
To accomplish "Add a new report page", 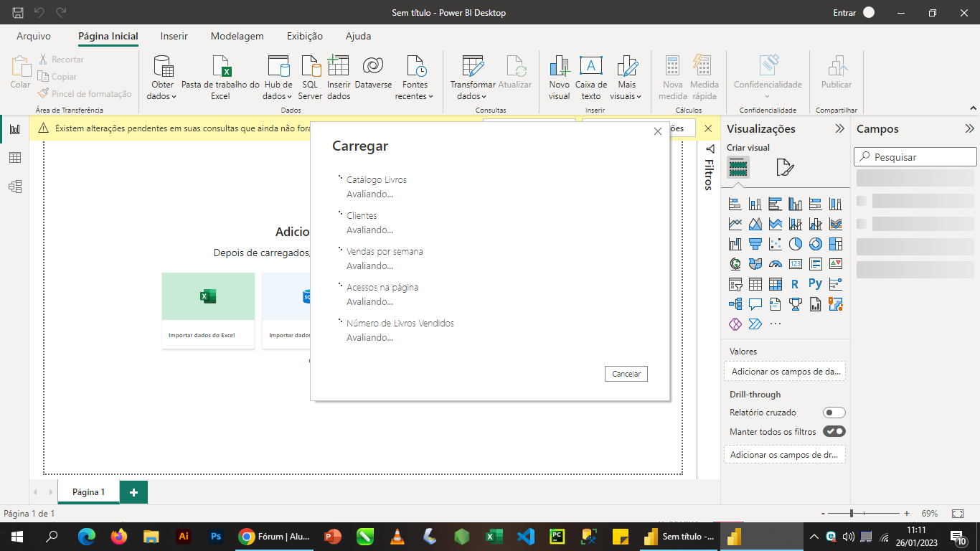I will [133, 492].
